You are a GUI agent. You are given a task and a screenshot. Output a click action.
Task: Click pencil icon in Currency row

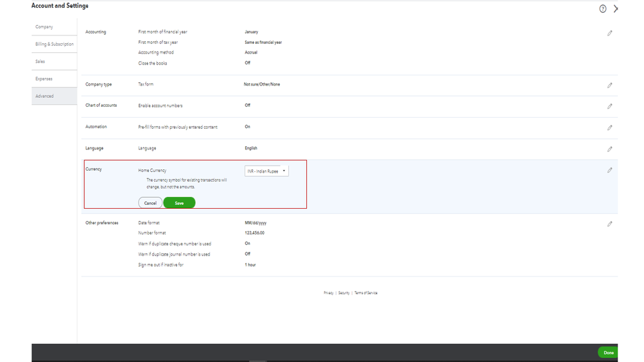click(x=609, y=170)
